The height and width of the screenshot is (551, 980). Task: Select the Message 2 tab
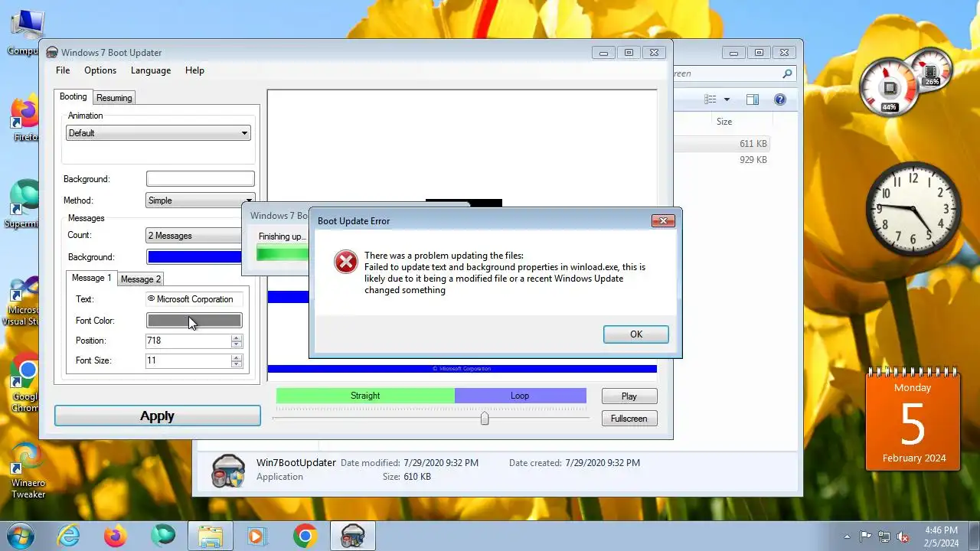[x=141, y=279]
